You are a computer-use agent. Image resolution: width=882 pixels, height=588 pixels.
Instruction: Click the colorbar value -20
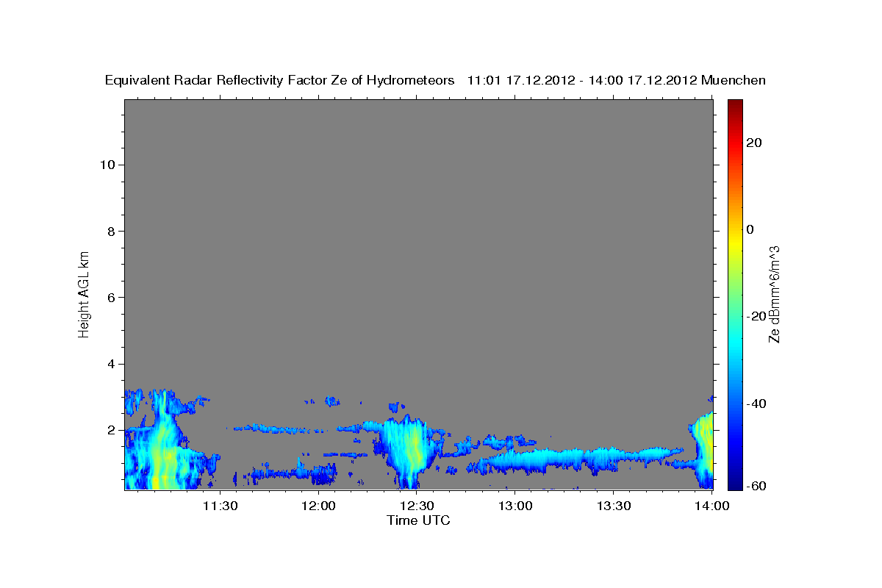[756, 316]
